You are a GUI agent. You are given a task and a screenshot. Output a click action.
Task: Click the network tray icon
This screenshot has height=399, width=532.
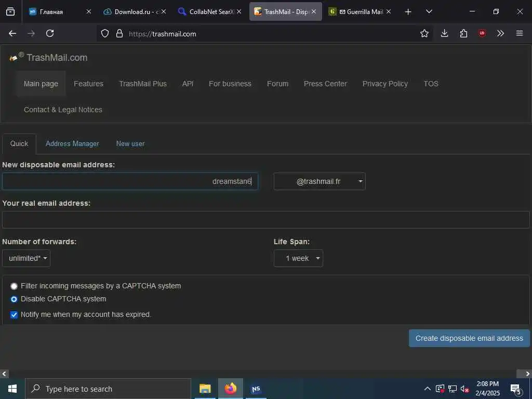[453, 389]
